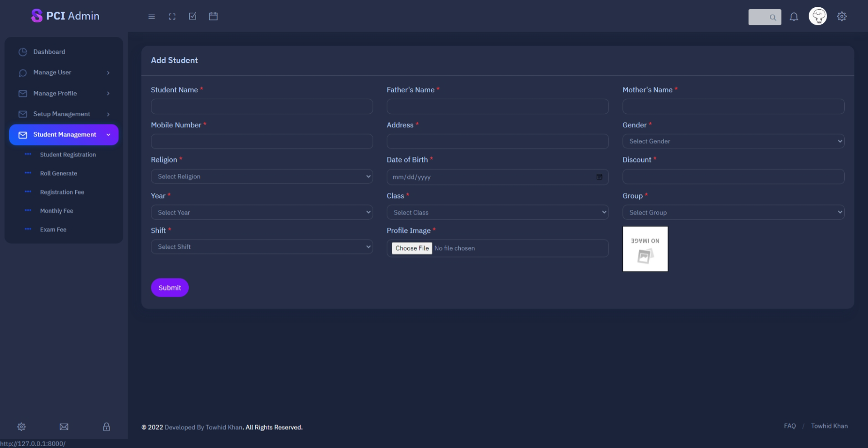Screen dimensions: 868x448
Task: Open the gear icon in the sidebar footer
Action: click(x=21, y=426)
